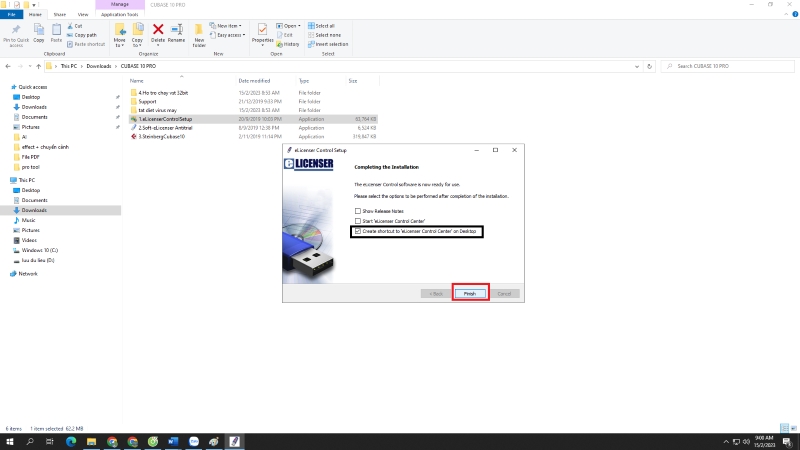Click Downloads in the address breadcrumb
This screenshot has width=800, height=450.
pyautogui.click(x=98, y=66)
